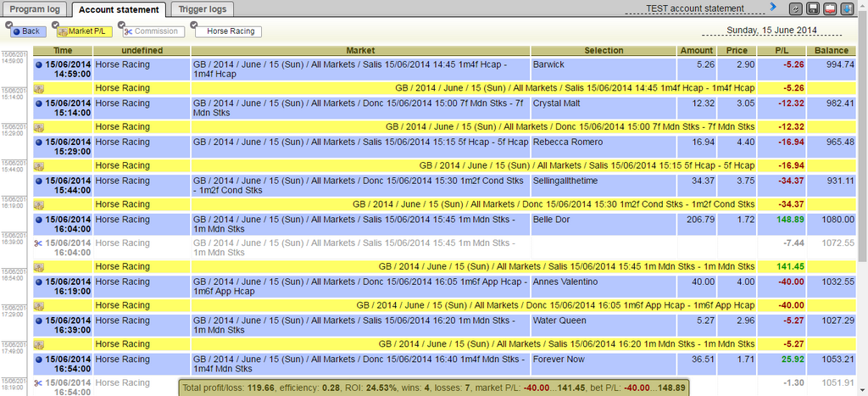Jump to the 17:29:00 marker in the left timeline
Image resolution: width=868 pixels, height=396 pixels.
12,310
